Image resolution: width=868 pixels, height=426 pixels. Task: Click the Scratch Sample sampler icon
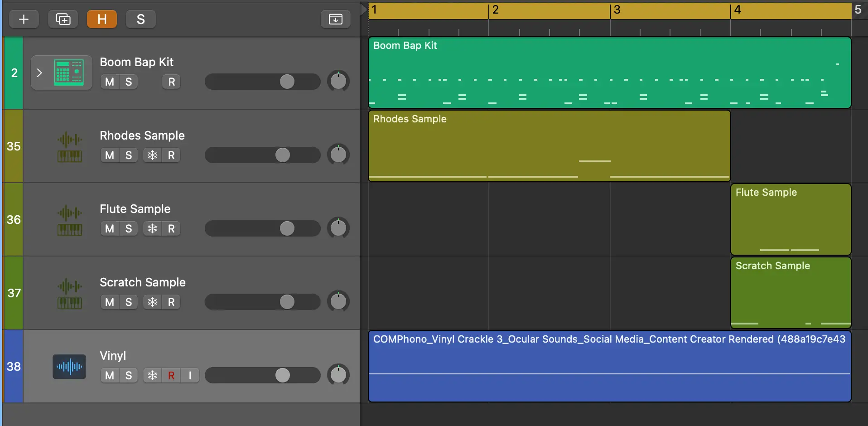69,294
